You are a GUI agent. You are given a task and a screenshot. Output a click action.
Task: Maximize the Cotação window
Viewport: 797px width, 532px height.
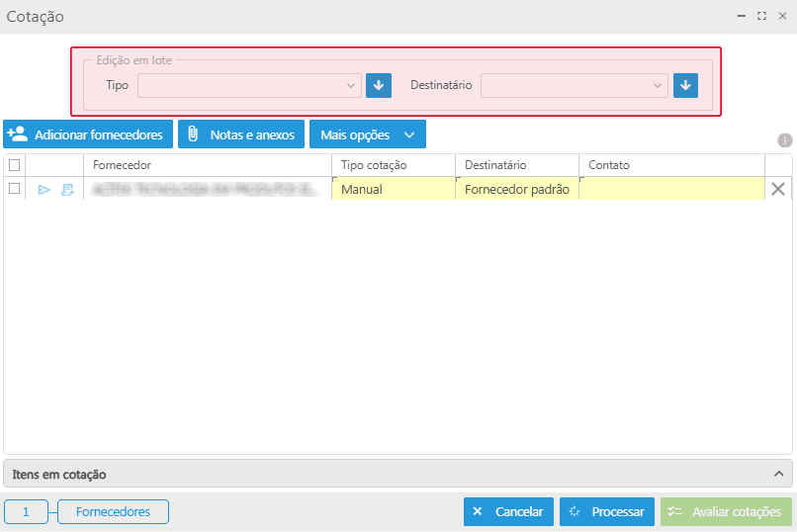point(761,17)
